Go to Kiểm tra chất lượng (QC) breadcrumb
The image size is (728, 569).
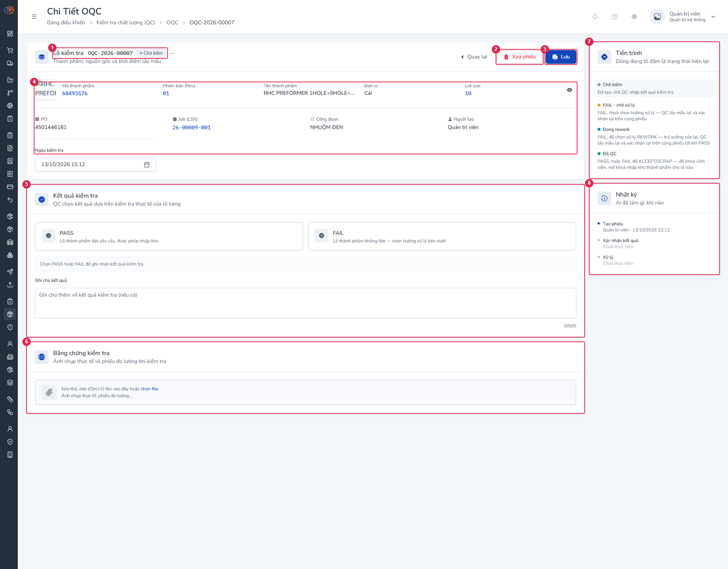coord(126,22)
